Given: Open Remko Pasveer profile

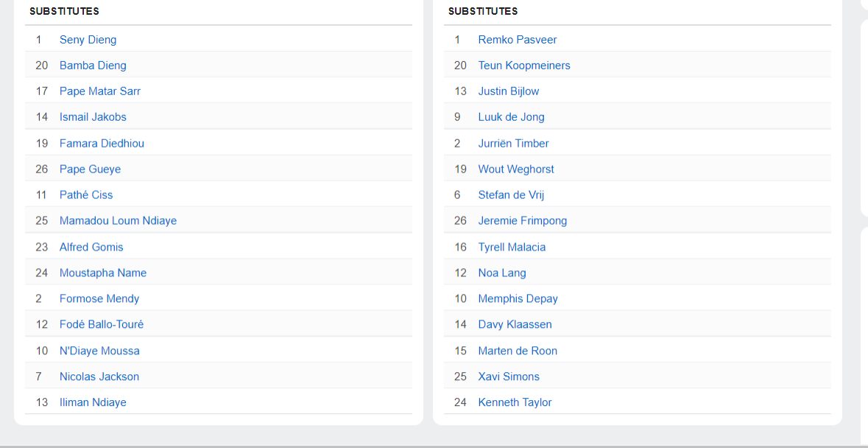Looking at the screenshot, I should (518, 40).
